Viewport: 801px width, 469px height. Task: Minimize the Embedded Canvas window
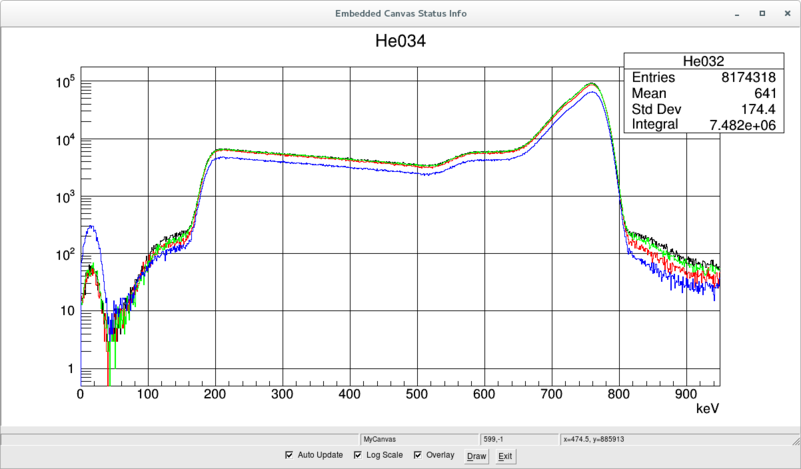point(737,13)
